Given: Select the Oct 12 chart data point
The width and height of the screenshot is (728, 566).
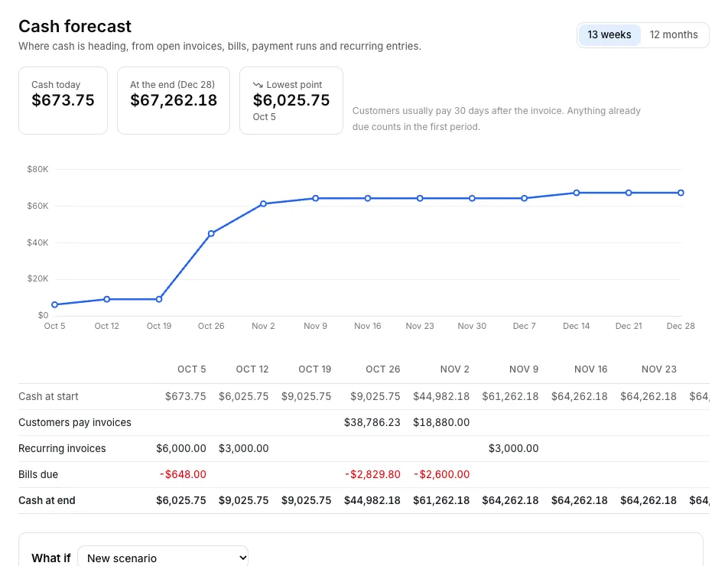Looking at the screenshot, I should click(x=107, y=300).
